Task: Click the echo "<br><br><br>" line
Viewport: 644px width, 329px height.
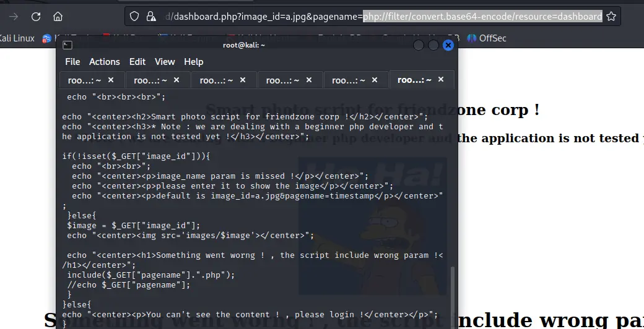Action: click(x=116, y=97)
